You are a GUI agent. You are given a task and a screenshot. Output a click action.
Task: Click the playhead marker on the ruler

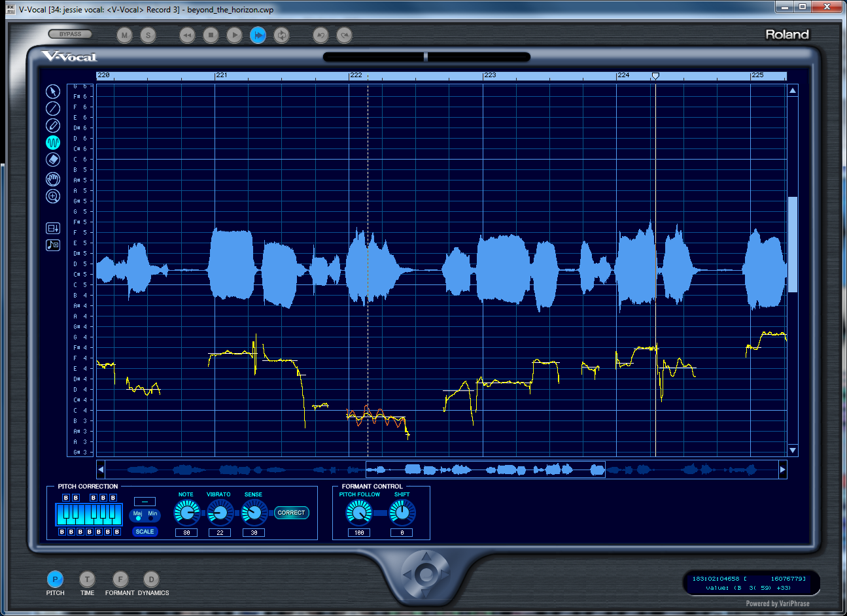pyautogui.click(x=655, y=77)
